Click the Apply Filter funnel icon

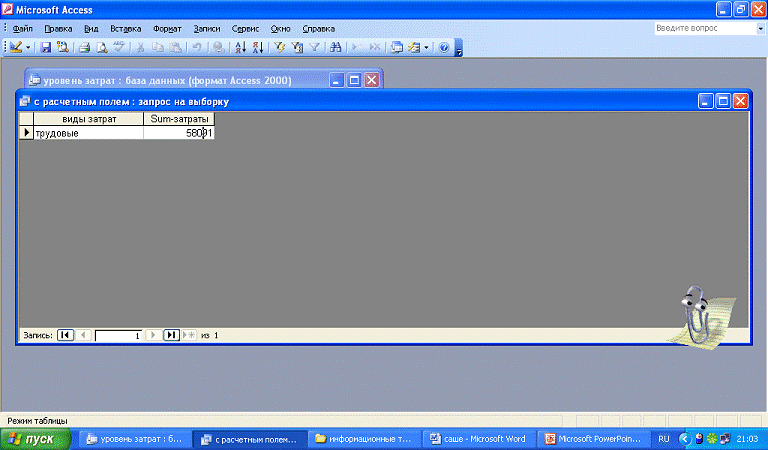coord(314,47)
